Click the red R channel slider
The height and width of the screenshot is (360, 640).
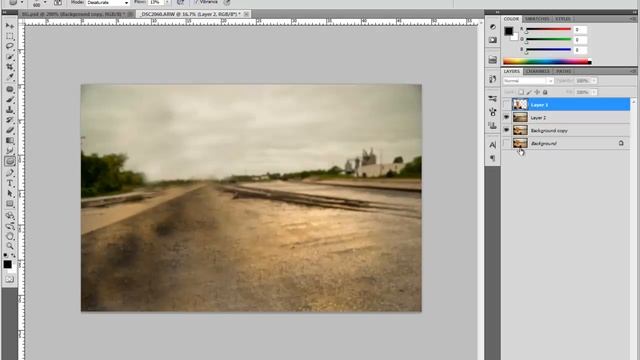click(x=548, y=29)
